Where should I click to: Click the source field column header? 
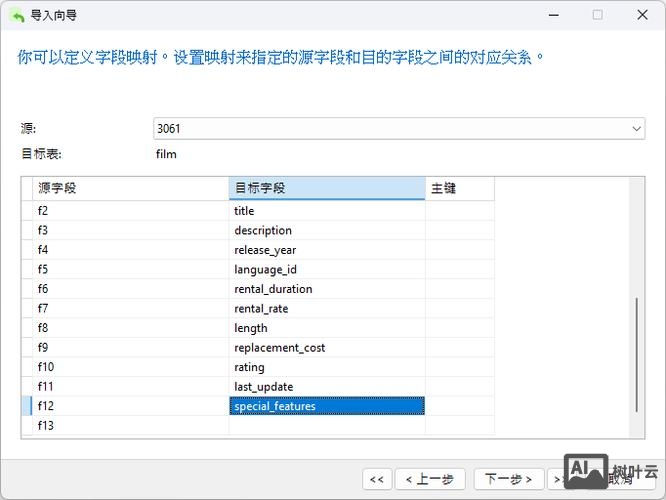[130, 188]
